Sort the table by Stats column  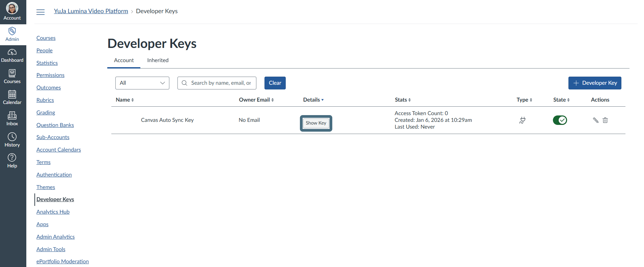point(403,100)
